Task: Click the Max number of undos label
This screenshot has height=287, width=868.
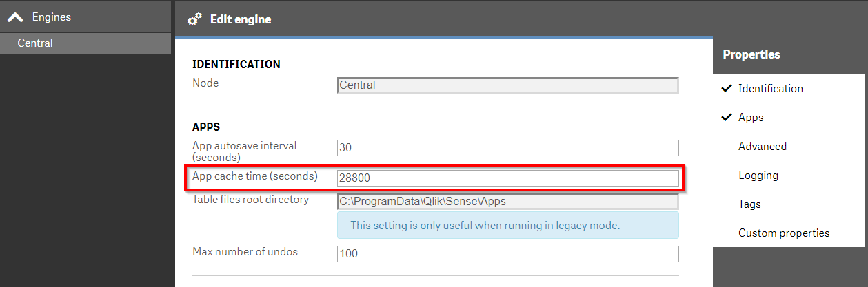Action: (245, 252)
